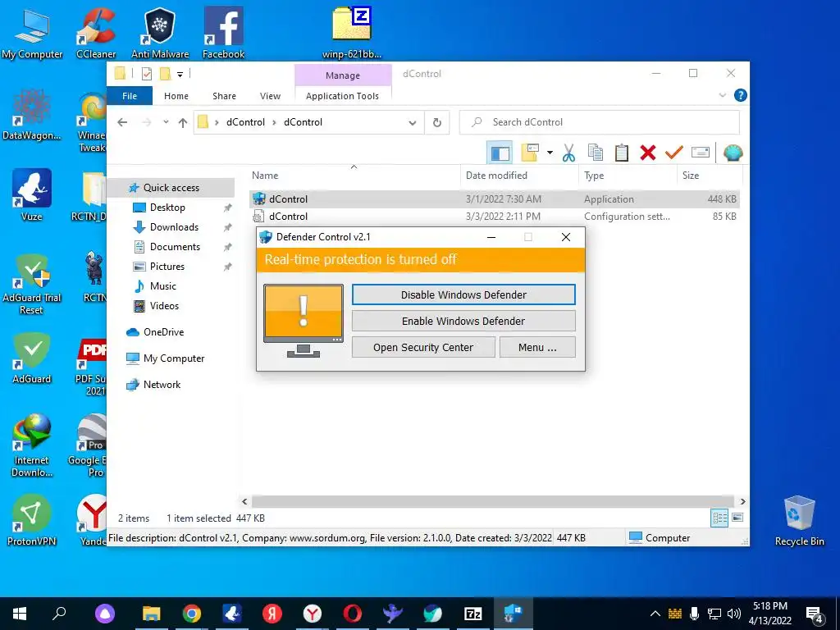Toggle the preview pane toolbar icon

[x=500, y=153]
